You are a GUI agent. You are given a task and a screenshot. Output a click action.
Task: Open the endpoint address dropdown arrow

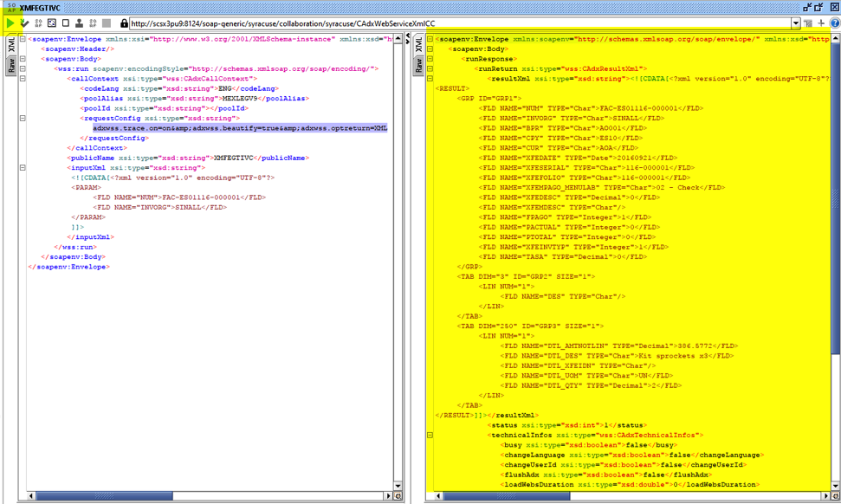798,23
